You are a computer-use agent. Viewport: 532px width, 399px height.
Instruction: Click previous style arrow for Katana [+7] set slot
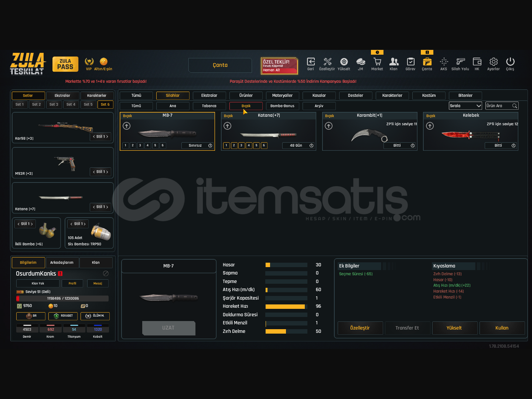[x=94, y=207]
